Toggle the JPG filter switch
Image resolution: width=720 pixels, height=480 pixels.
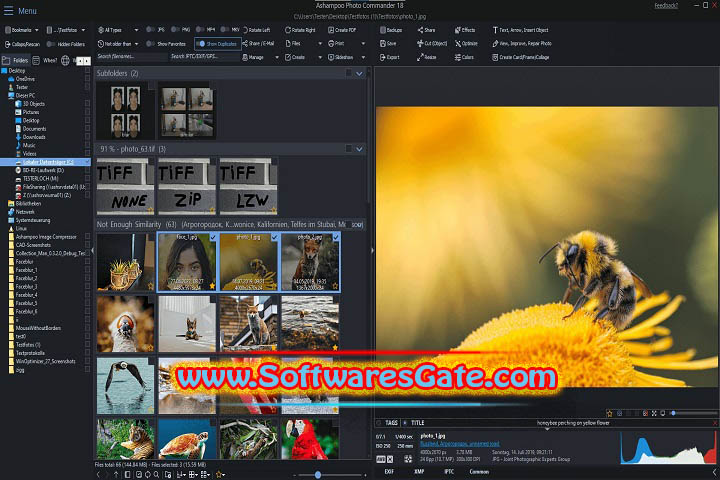tap(150, 29)
